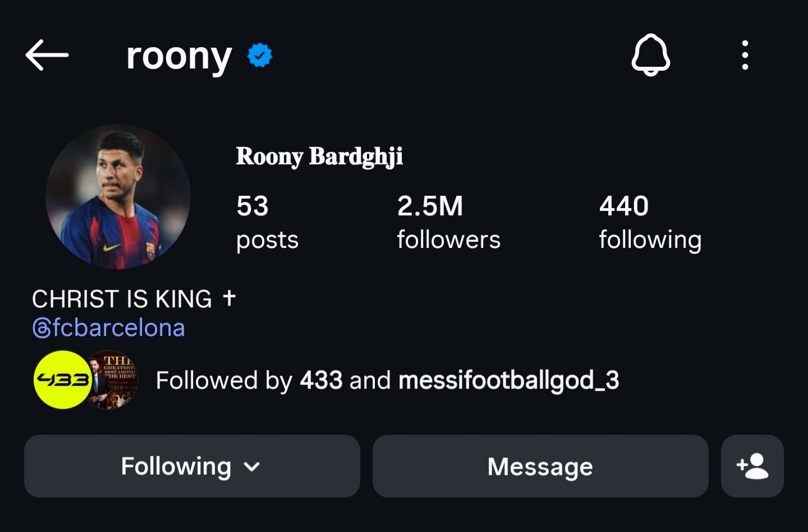808x532 pixels.
Task: Click the discover people icon button
Action: (x=752, y=466)
